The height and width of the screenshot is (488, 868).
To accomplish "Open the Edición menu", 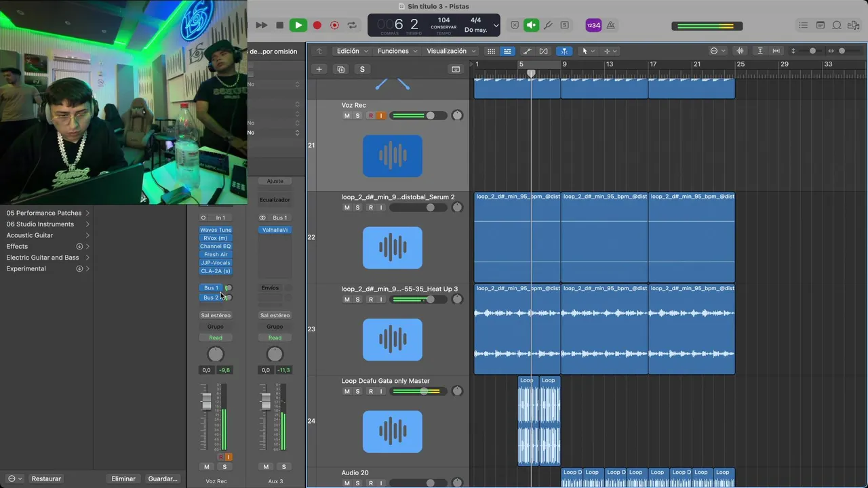I will click(353, 51).
